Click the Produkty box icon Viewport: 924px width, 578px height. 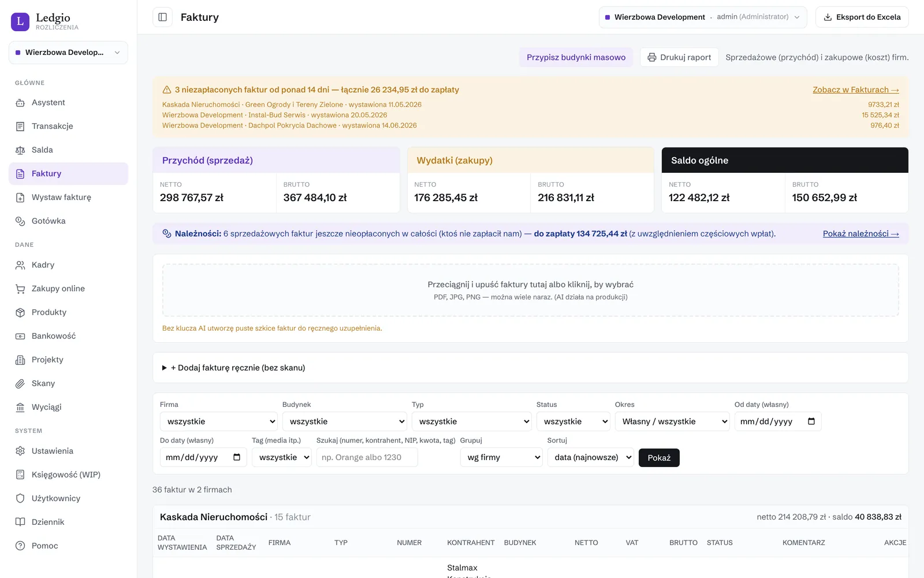click(20, 313)
